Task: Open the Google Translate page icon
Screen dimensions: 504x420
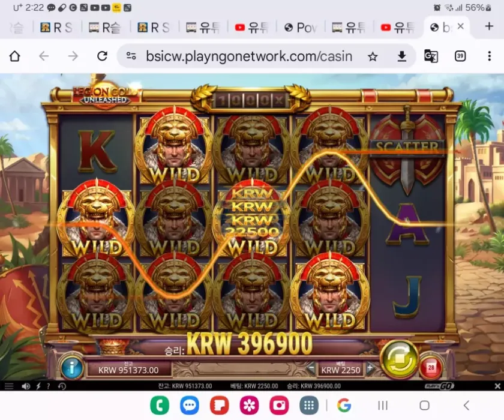Action: (431, 56)
